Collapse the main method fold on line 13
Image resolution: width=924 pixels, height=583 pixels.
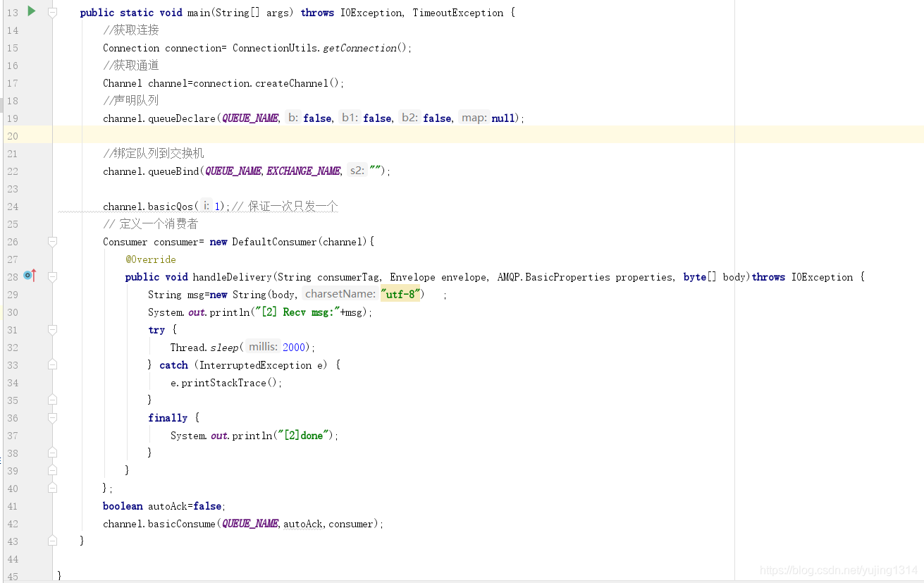tap(52, 13)
